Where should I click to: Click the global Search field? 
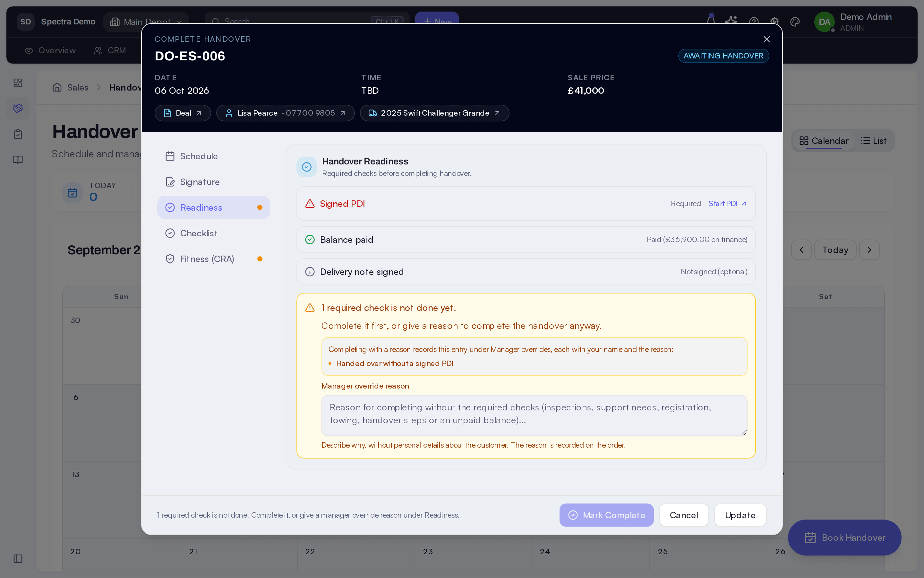tap(307, 22)
